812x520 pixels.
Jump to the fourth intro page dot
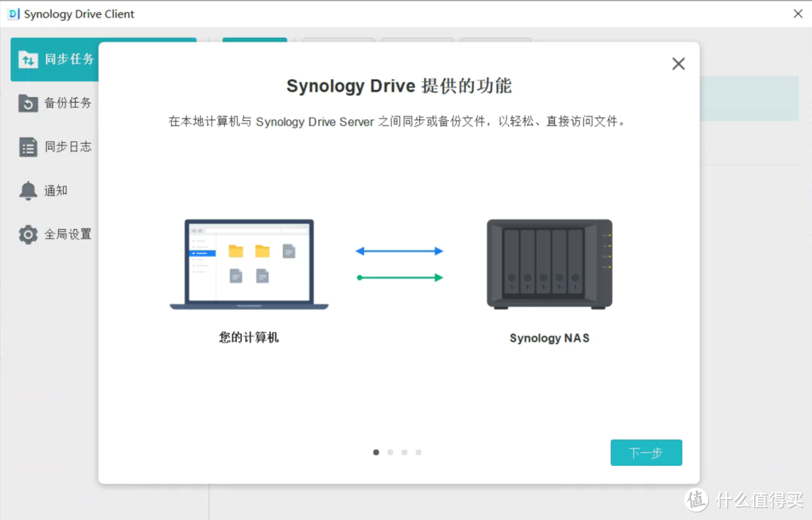pos(419,452)
